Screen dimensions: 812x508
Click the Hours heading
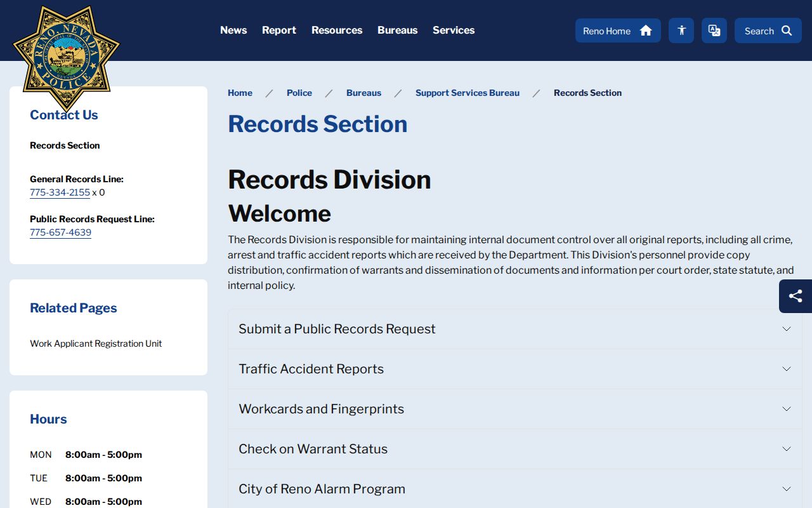point(48,419)
